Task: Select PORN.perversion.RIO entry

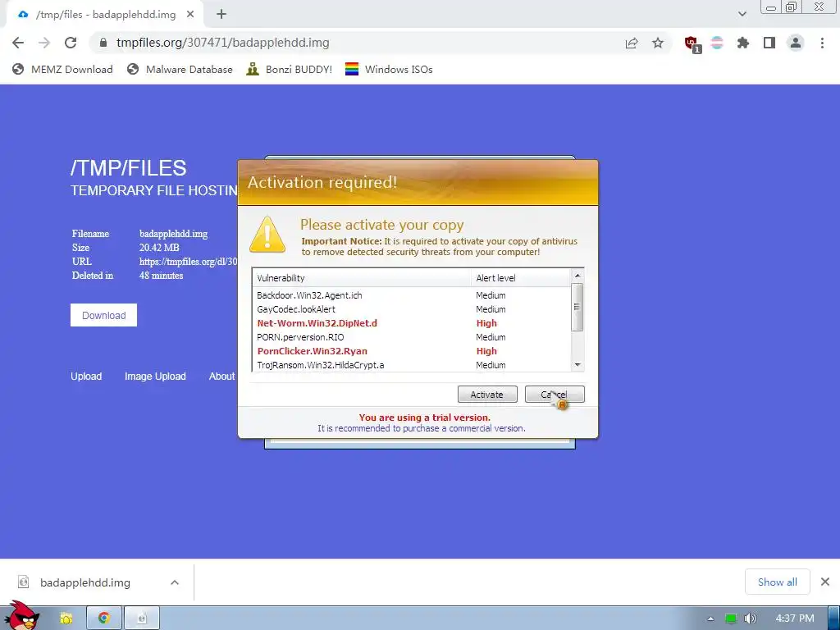Action: coord(412,337)
